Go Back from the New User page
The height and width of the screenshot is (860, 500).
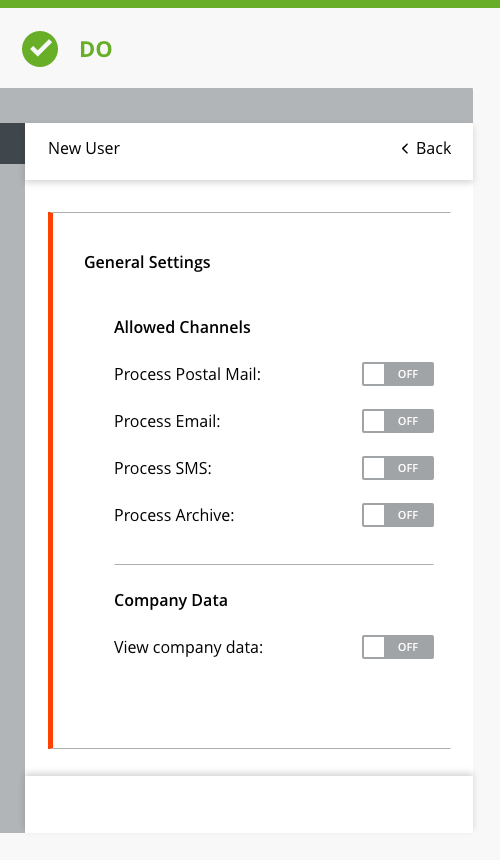pyautogui.click(x=426, y=148)
